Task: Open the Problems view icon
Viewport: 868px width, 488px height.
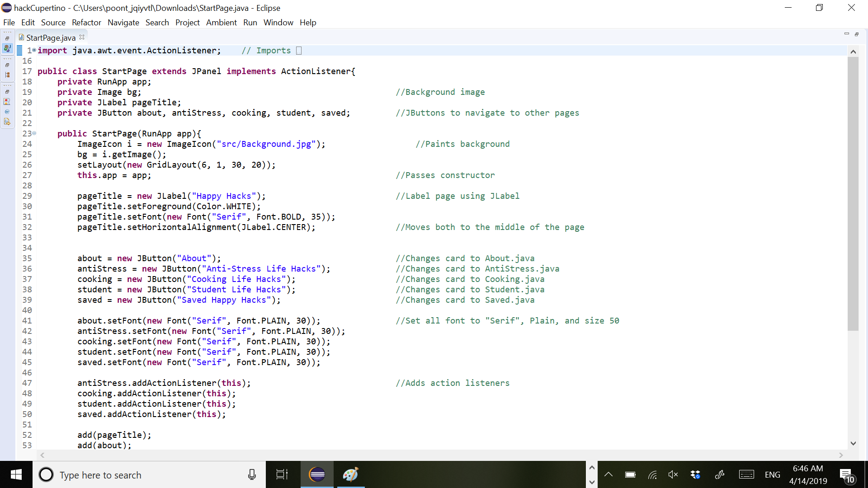Action: [x=7, y=102]
